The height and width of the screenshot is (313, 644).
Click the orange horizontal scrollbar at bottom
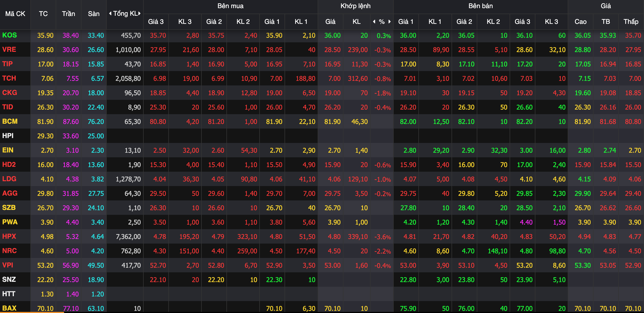pos(32,312)
